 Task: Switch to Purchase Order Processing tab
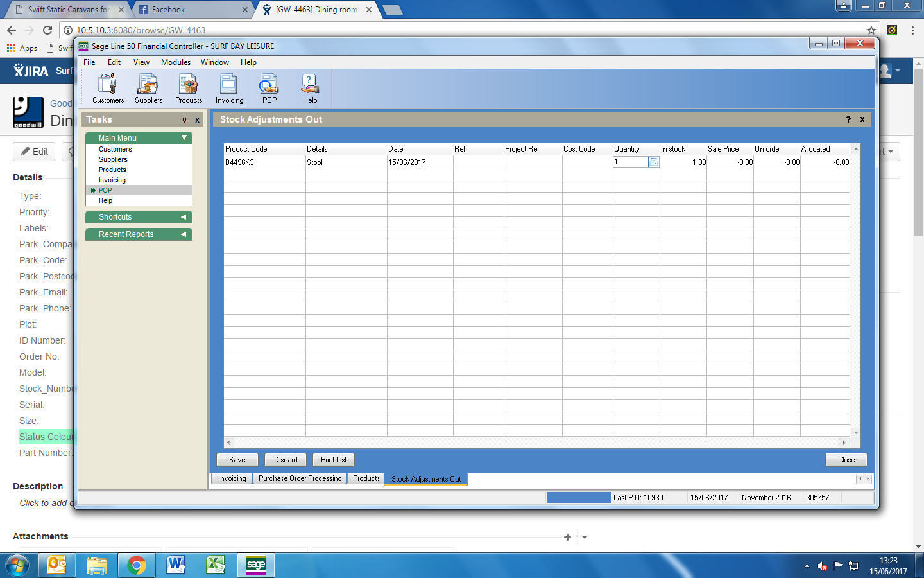point(300,478)
